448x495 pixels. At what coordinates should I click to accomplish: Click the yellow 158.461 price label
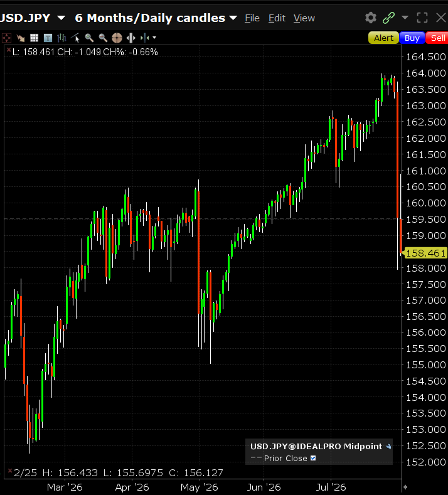click(x=425, y=253)
